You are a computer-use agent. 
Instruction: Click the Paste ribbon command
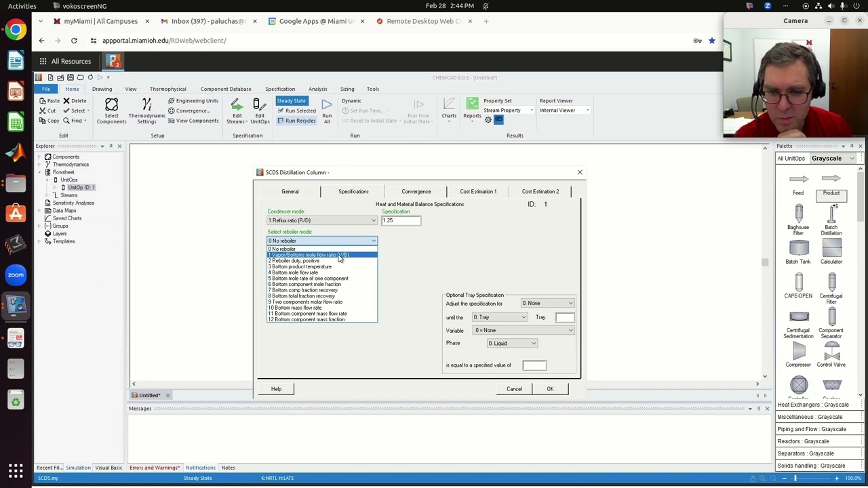pos(50,101)
